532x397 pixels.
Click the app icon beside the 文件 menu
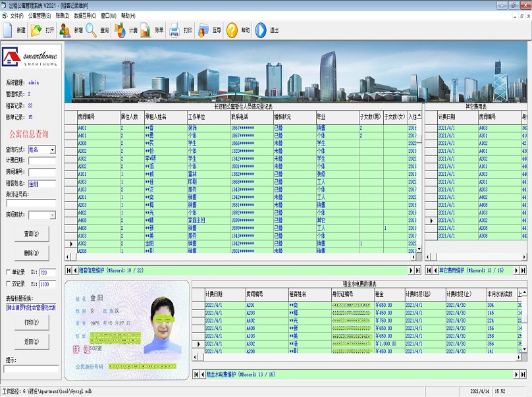tap(5, 16)
